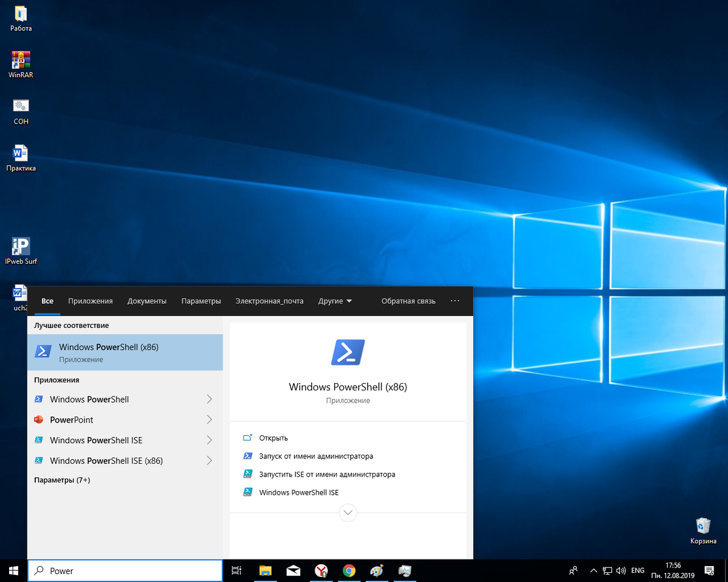728x582 pixels.
Task: Switch to the Электронная_почта search tab
Action: pyautogui.click(x=269, y=301)
